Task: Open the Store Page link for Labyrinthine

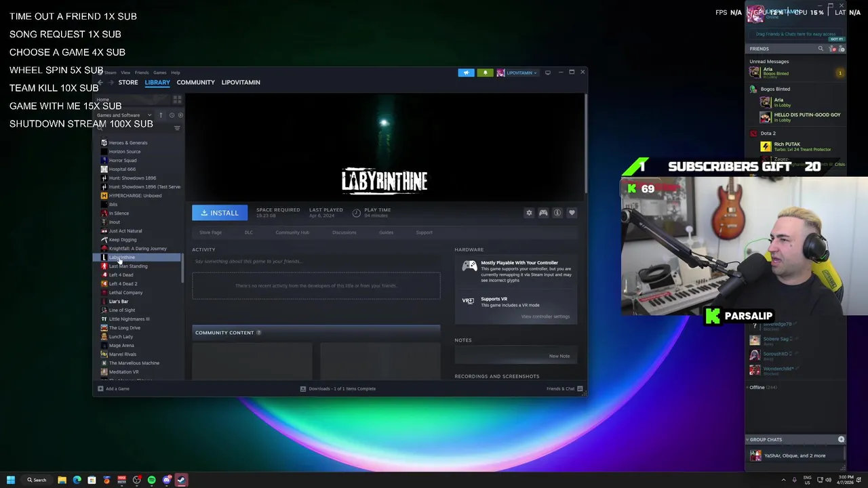Action: [x=210, y=232]
